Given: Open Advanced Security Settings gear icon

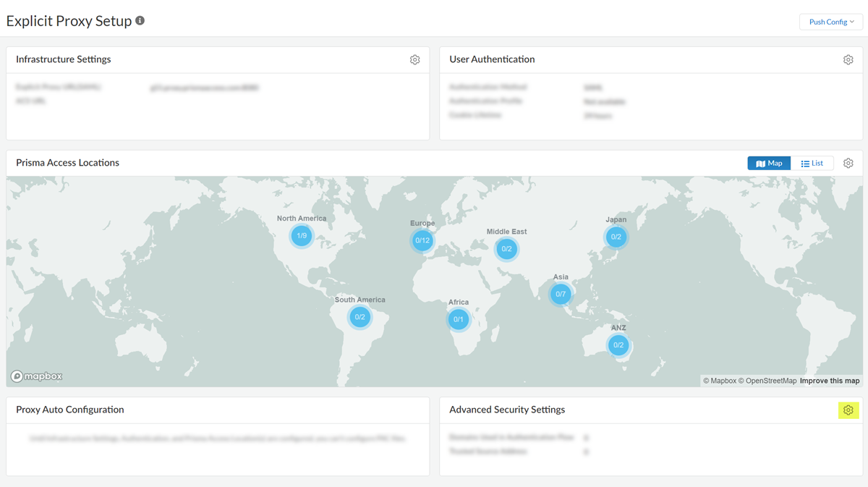Looking at the screenshot, I should [848, 410].
